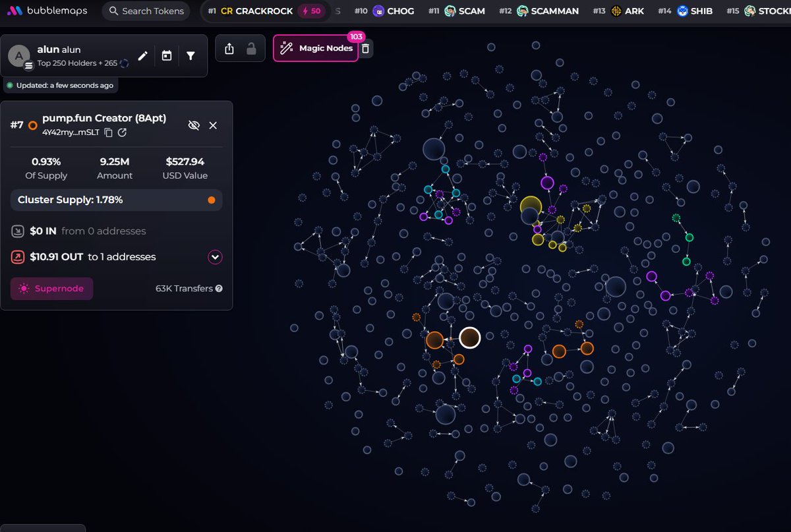The image size is (791, 532).
Task: Open the calendar date icon
Action: 167,56
